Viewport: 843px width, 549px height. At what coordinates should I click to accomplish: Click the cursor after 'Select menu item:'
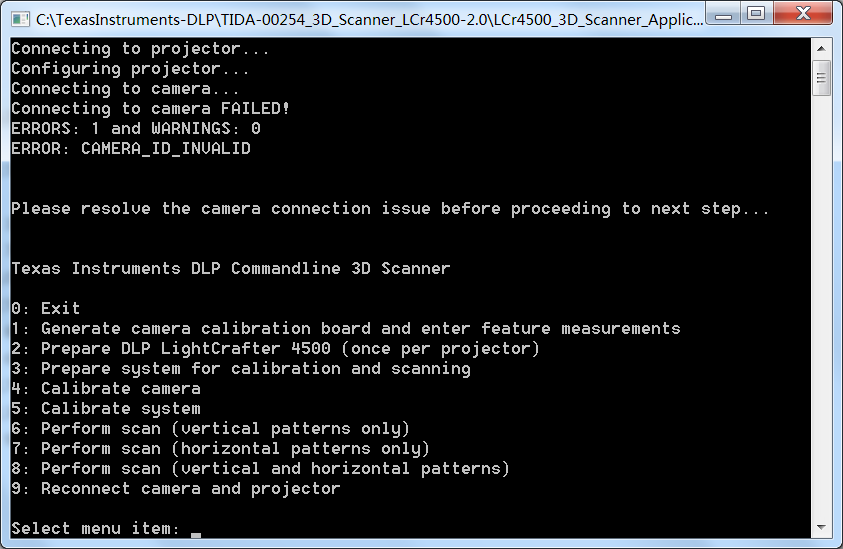196,529
